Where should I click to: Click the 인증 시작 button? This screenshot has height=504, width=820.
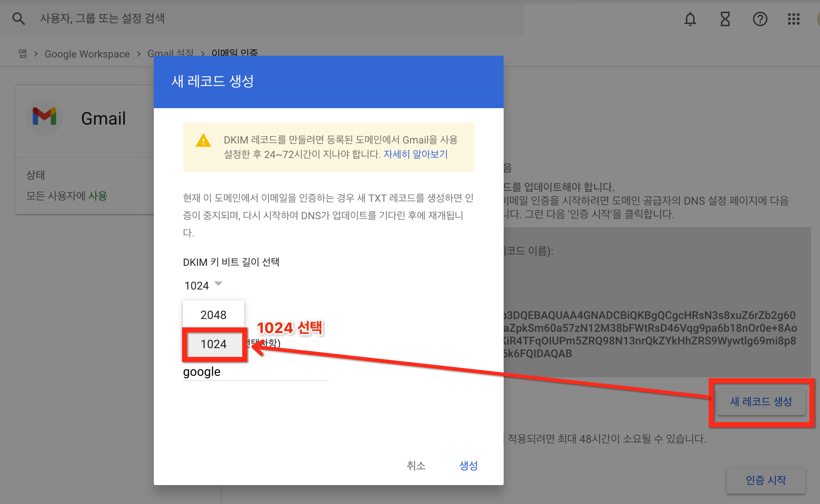coord(766,480)
